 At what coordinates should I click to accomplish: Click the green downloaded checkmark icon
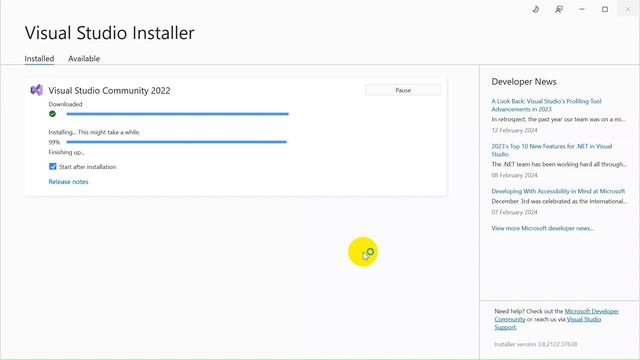pos(52,114)
